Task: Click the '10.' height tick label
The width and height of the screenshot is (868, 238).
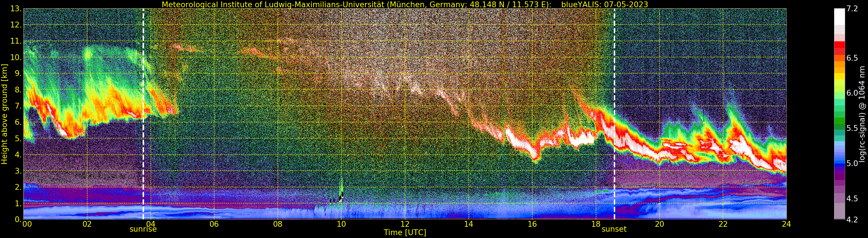Action: tap(16, 57)
